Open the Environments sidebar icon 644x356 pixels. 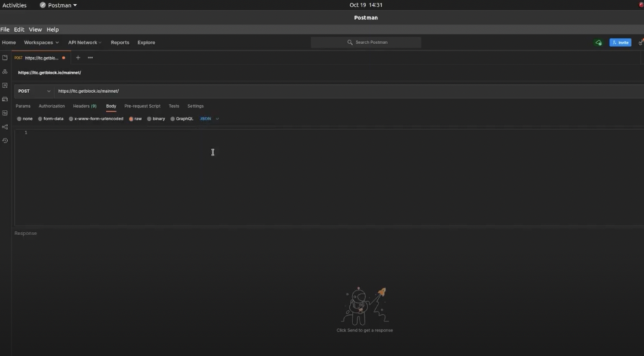pos(5,86)
